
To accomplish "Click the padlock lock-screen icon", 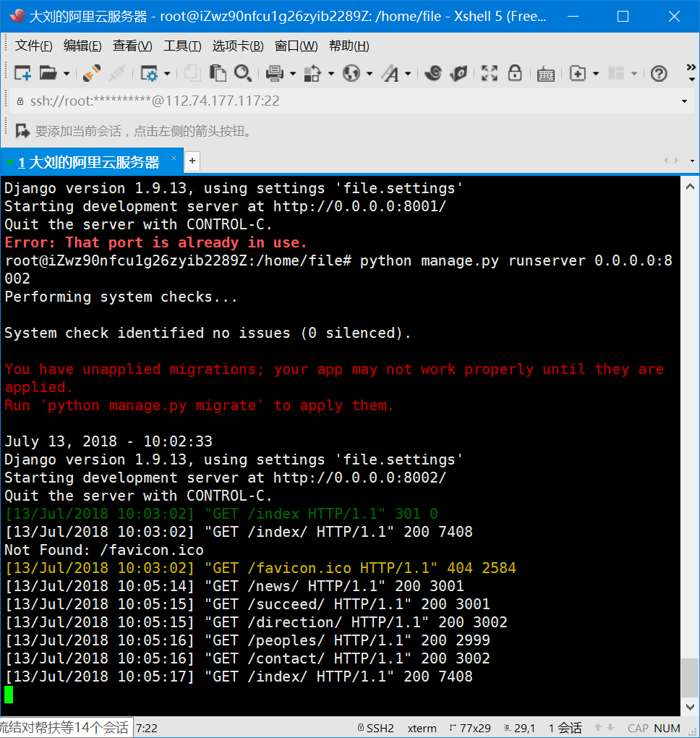I will coord(515,73).
